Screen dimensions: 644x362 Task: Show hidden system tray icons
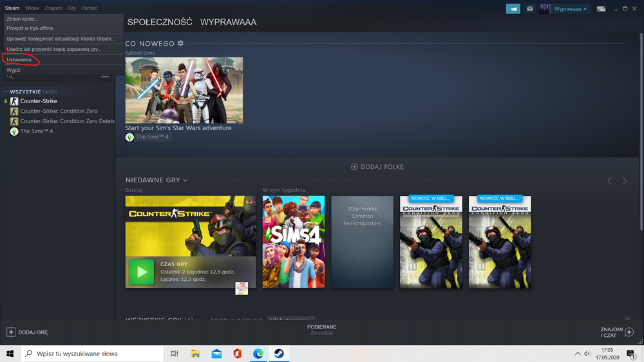tap(578, 354)
